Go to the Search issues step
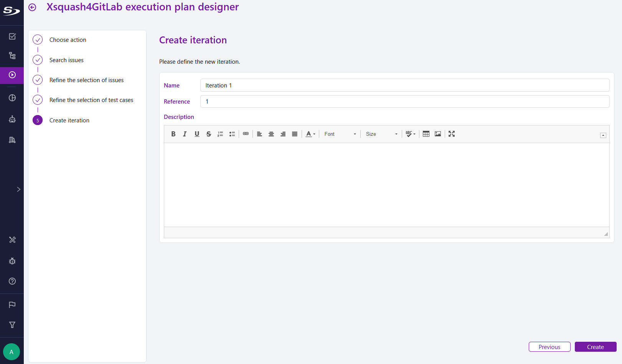The image size is (622, 364). [66, 60]
